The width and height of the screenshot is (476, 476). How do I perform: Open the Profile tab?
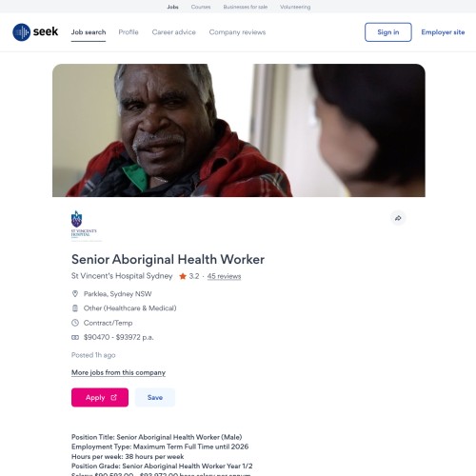(129, 32)
